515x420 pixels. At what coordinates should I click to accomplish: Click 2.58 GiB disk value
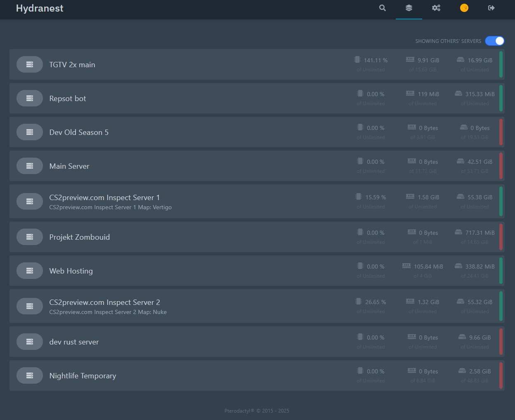coord(480,371)
